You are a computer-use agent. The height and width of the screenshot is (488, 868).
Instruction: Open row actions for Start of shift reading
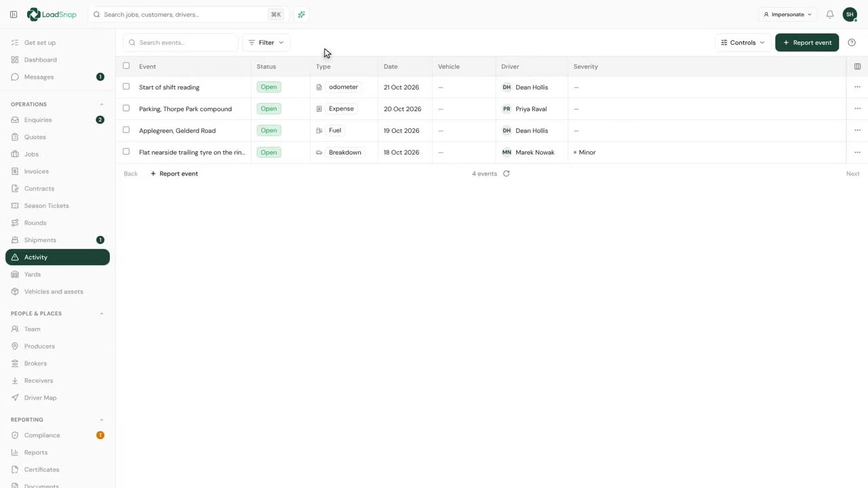click(x=857, y=87)
